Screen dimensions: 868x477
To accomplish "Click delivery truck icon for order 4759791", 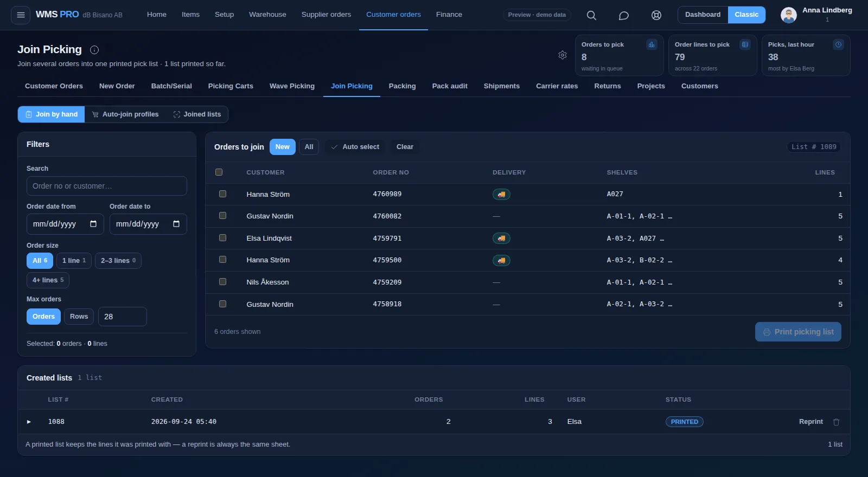I will point(501,238).
